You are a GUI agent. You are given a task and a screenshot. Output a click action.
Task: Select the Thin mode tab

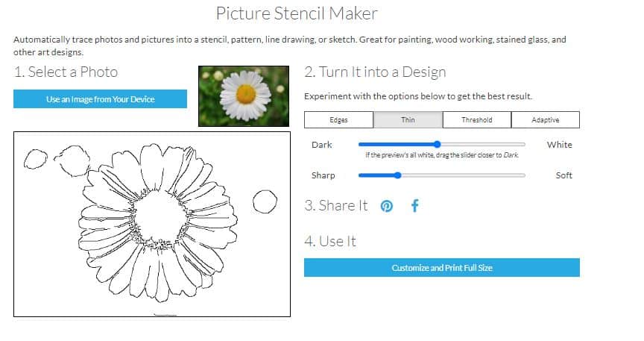[408, 119]
